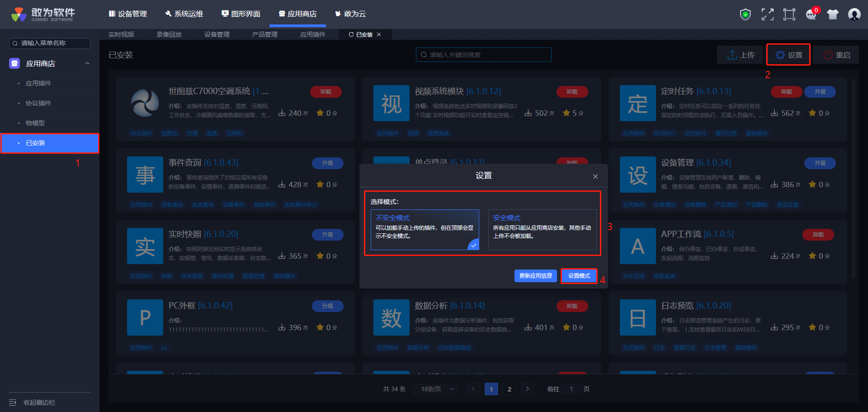This screenshot has height=412, width=868.
Task: Click the download count icon on 定时任务
Action: (x=774, y=113)
